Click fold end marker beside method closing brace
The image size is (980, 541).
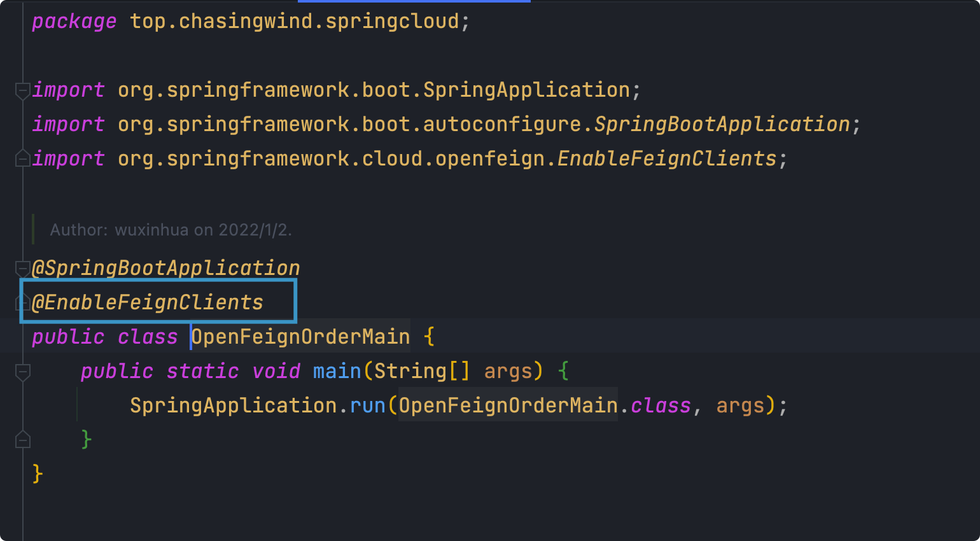click(23, 440)
